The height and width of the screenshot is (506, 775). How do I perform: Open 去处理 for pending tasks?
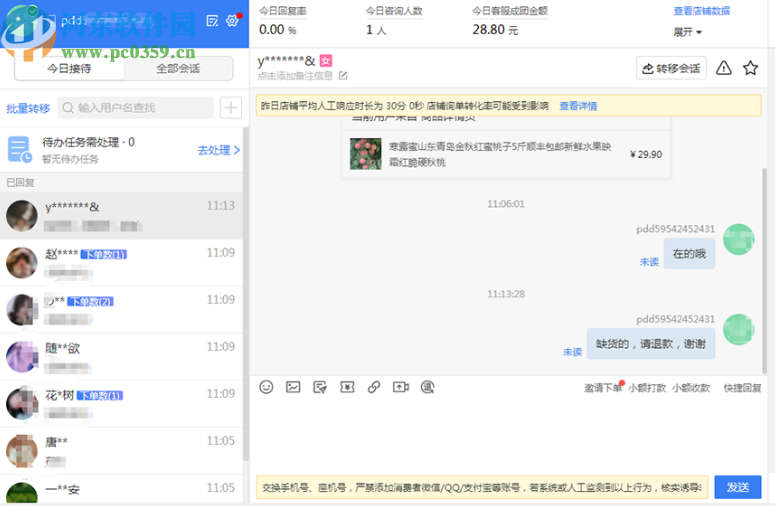point(218,150)
